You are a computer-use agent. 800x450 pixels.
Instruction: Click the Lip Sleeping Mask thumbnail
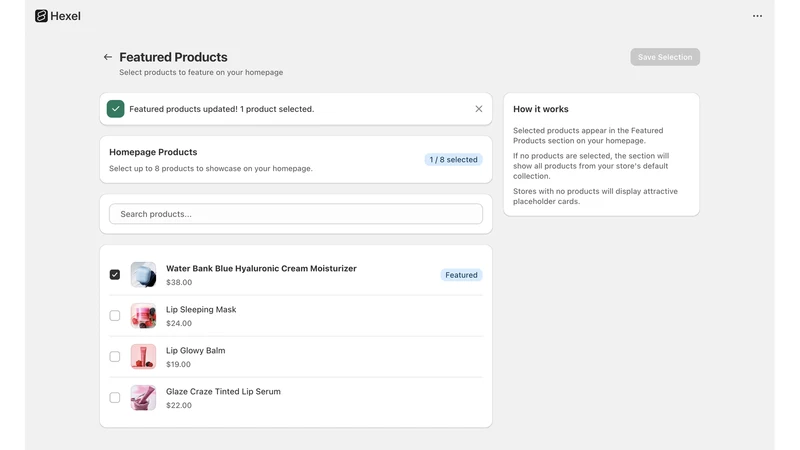click(143, 316)
